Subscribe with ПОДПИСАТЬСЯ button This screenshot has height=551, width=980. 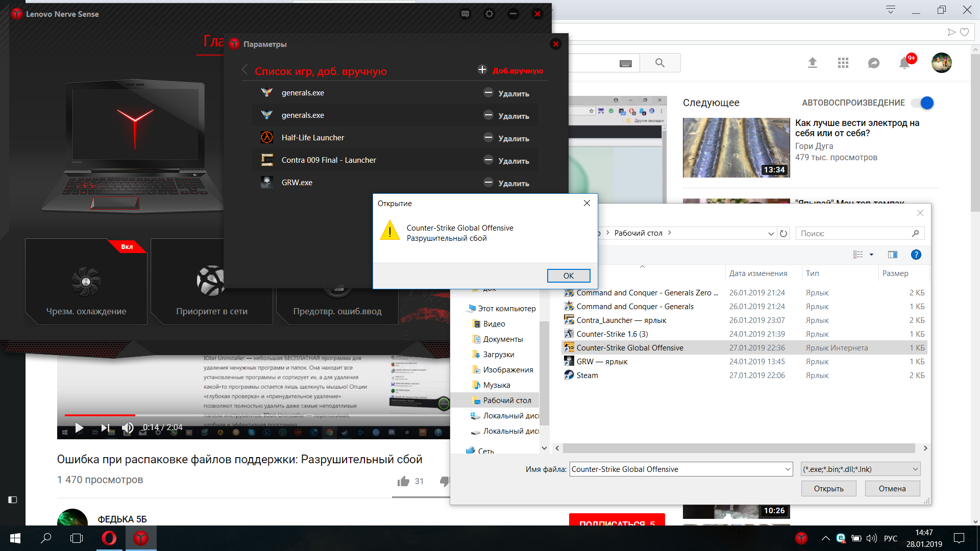point(617,520)
